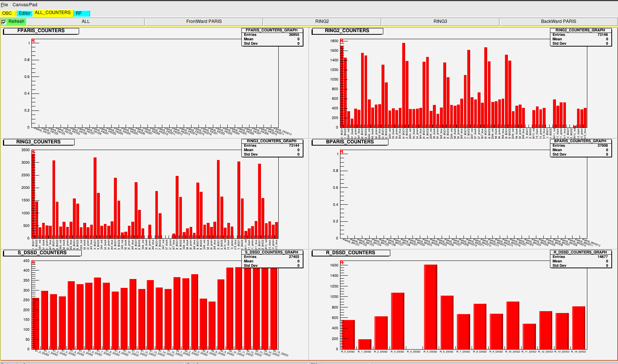The width and height of the screenshot is (618, 364).
Task: Click red R marker in BPARIS_COUNTERS plot
Action: pyautogui.click(x=342, y=152)
